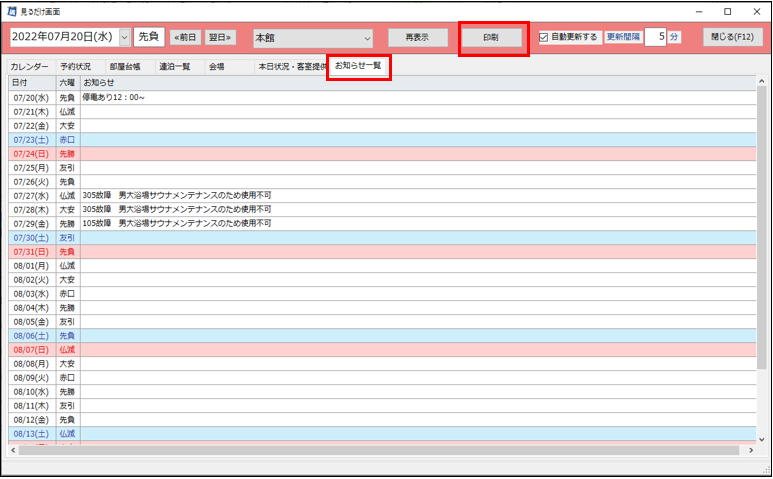773x479 pixels.
Task: Click the 印刷 print button
Action: coord(491,38)
